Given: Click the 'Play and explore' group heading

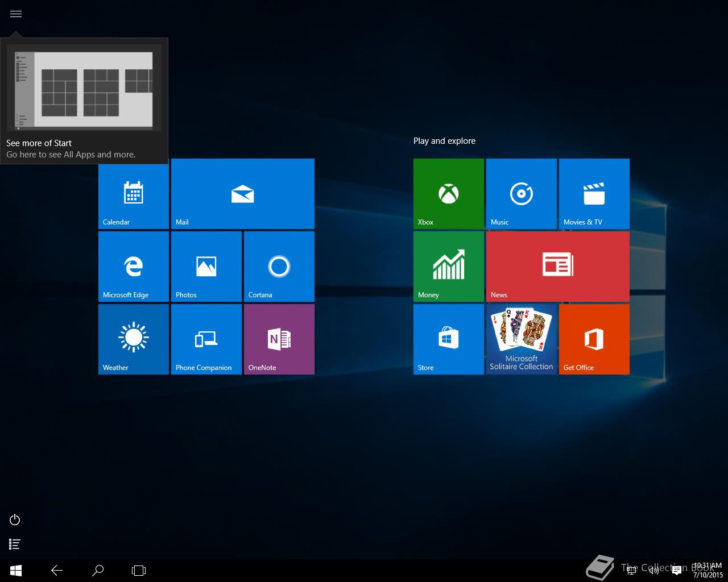Looking at the screenshot, I should [x=444, y=141].
